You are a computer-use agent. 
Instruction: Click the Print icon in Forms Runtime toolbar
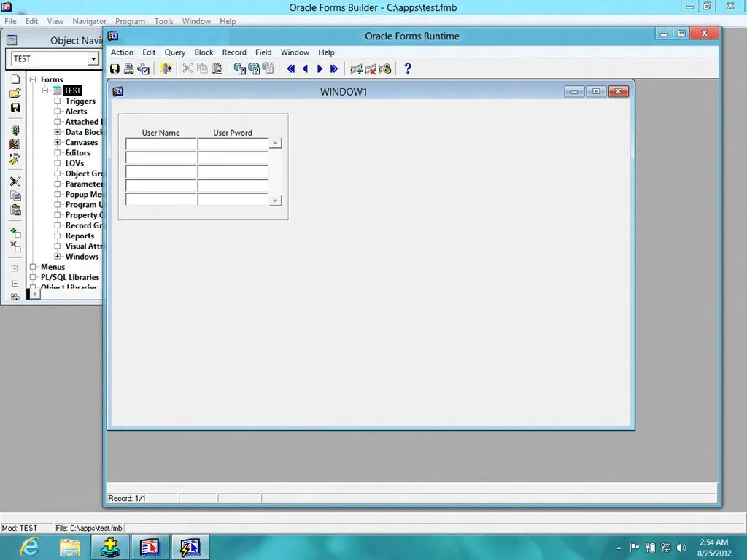[128, 69]
